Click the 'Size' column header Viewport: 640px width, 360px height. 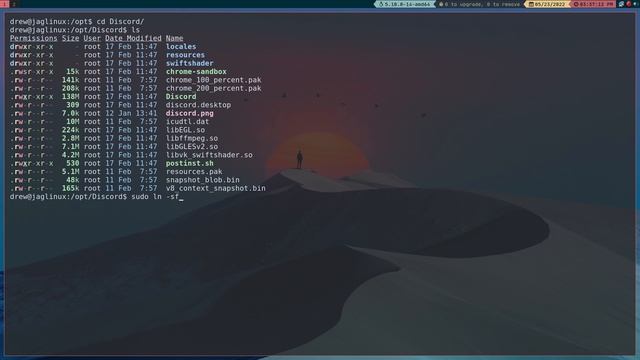[x=71, y=38]
